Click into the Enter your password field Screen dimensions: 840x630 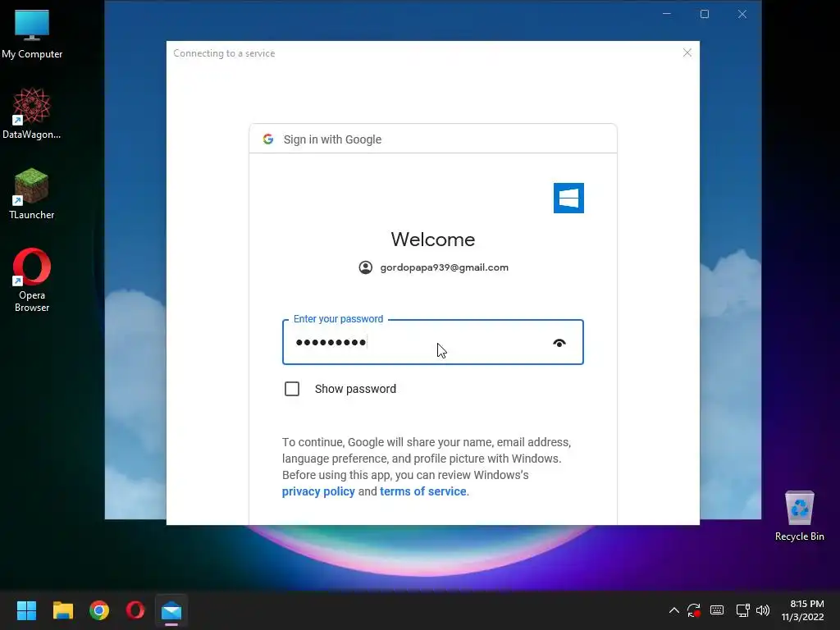[x=433, y=342]
